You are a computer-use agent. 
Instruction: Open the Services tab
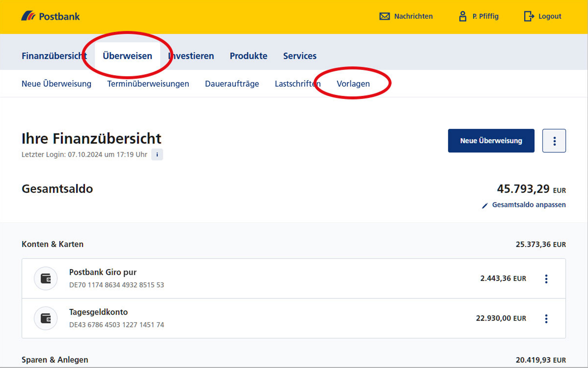click(300, 56)
